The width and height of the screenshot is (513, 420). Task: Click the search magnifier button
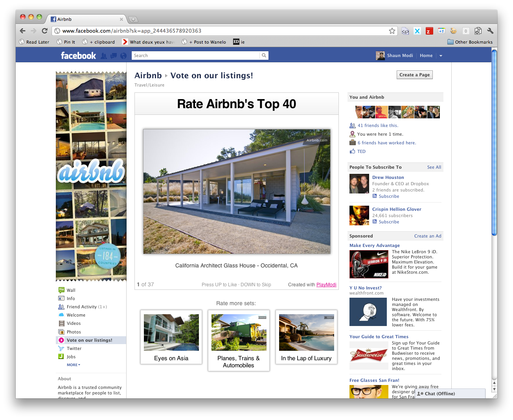click(264, 55)
